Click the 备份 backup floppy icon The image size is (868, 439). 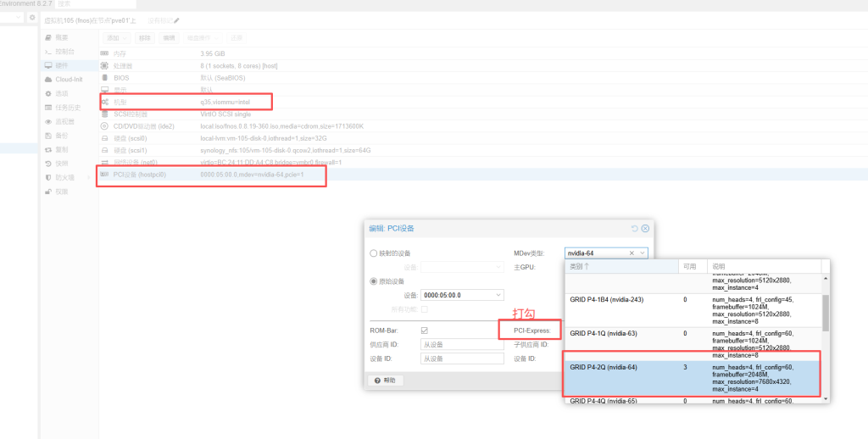[x=48, y=135]
